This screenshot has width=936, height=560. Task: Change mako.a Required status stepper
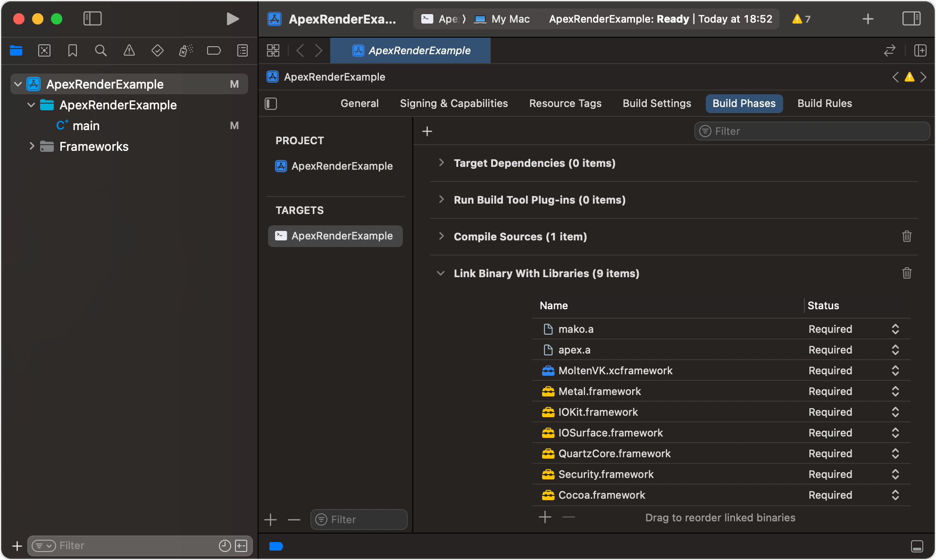pos(895,329)
